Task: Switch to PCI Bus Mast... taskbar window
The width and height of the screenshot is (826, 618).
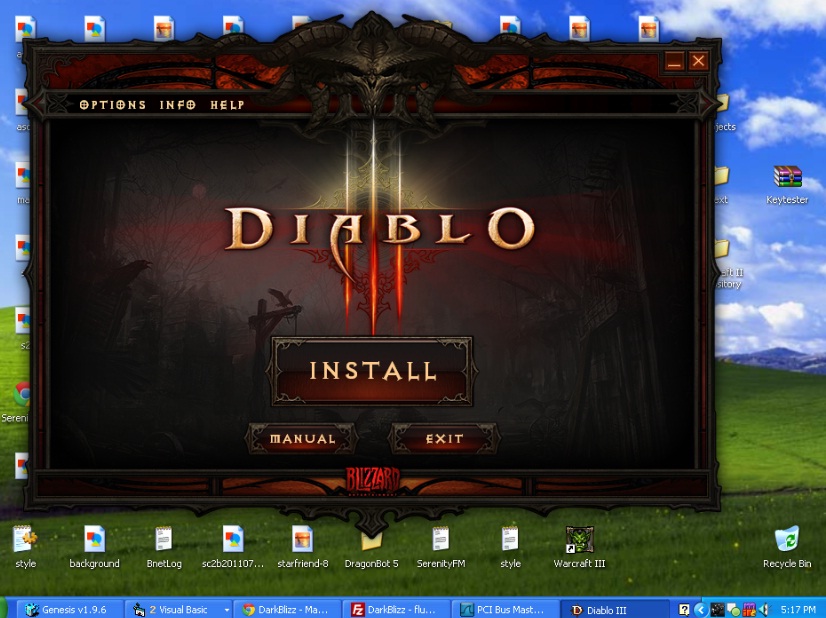Action: pos(506,610)
